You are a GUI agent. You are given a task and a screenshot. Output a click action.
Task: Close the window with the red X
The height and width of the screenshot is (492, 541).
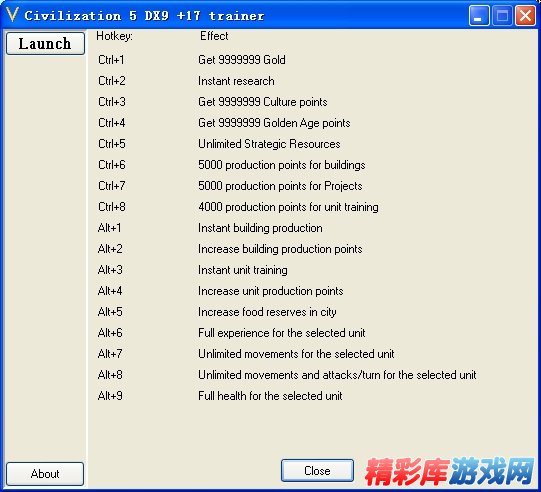525,15
